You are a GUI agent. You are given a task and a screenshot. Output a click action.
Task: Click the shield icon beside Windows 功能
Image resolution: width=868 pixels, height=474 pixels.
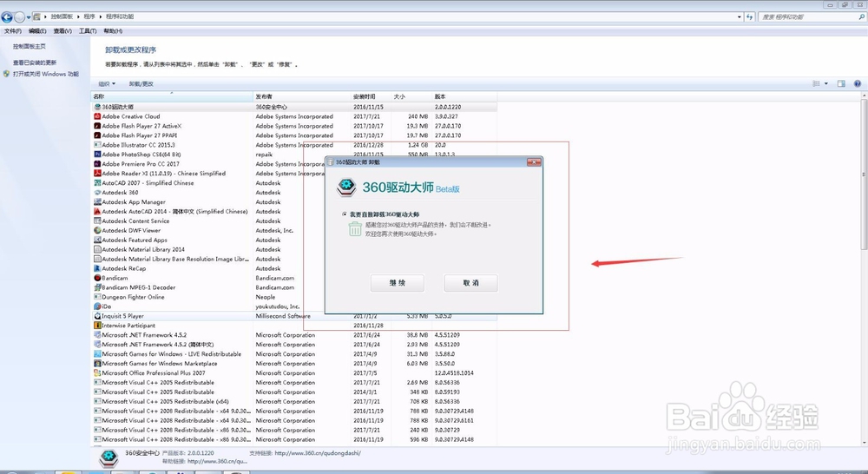tap(7, 74)
